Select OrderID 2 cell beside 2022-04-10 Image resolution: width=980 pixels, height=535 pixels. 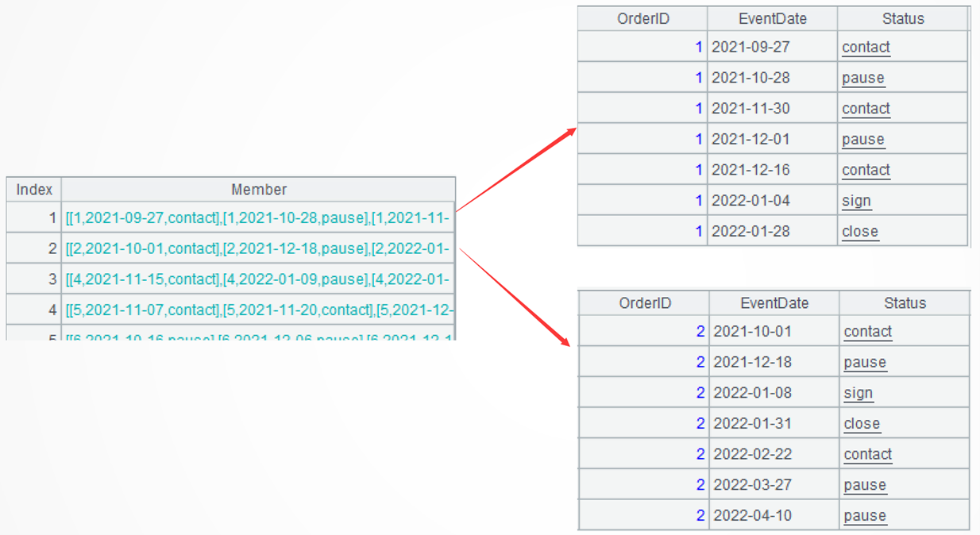pos(644,515)
